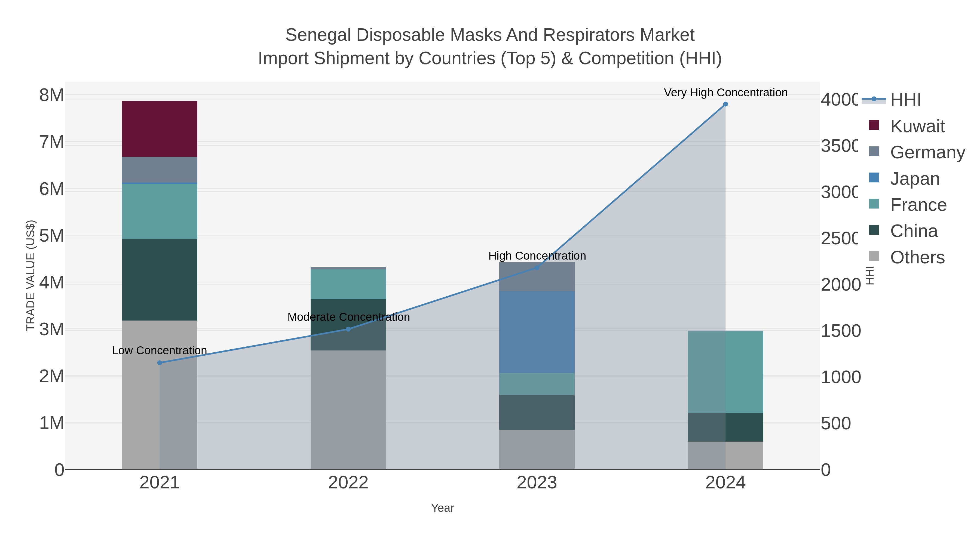Click the Others gray legend swatch

tap(874, 256)
